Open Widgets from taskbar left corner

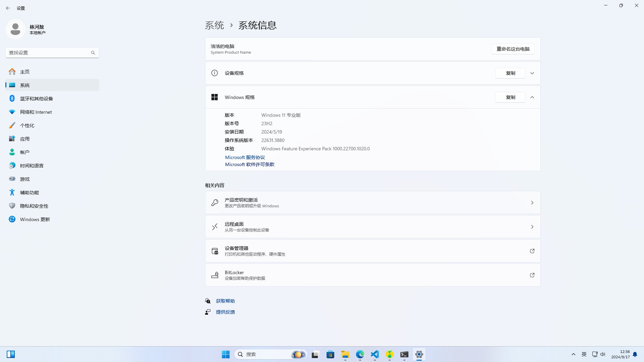point(11,354)
